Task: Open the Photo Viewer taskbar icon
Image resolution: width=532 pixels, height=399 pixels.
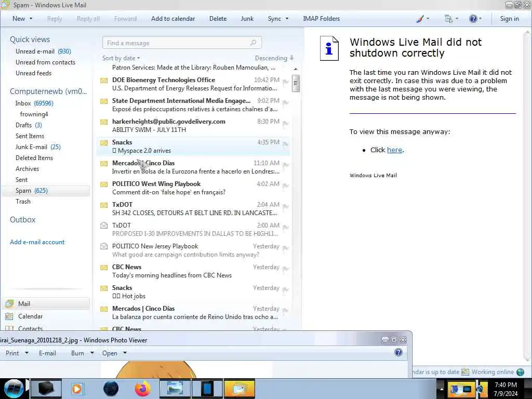Action: [175, 389]
